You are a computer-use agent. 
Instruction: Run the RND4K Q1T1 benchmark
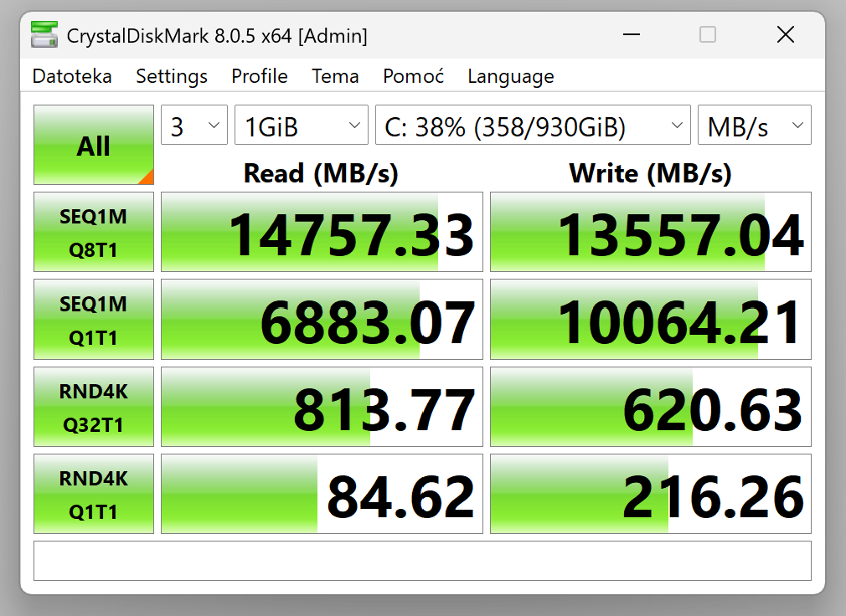pos(94,493)
